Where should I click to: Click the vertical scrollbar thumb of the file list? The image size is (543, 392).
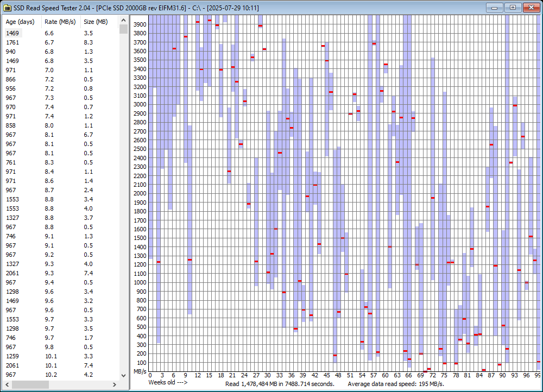pos(123,29)
